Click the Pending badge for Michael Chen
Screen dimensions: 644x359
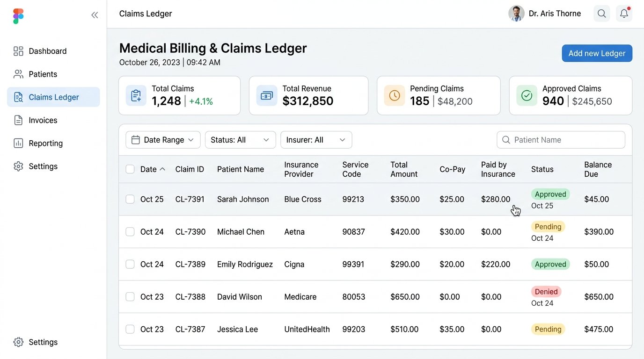(x=548, y=227)
